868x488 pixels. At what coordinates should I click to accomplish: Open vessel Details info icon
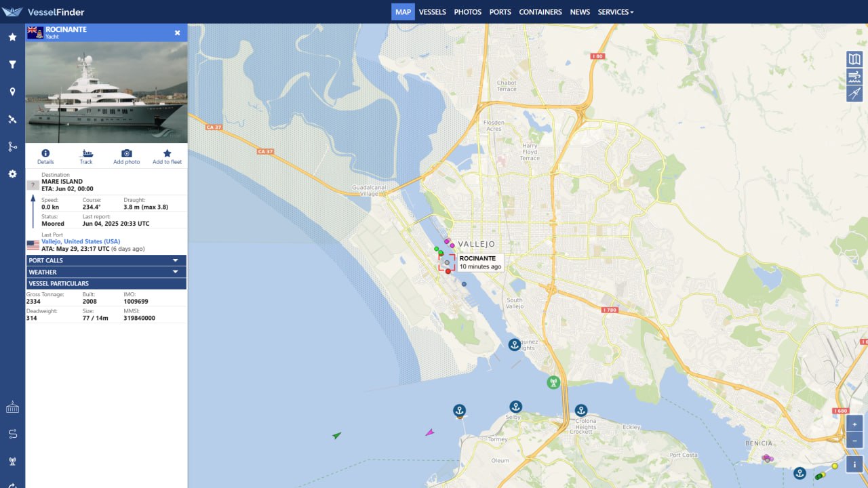coord(45,157)
